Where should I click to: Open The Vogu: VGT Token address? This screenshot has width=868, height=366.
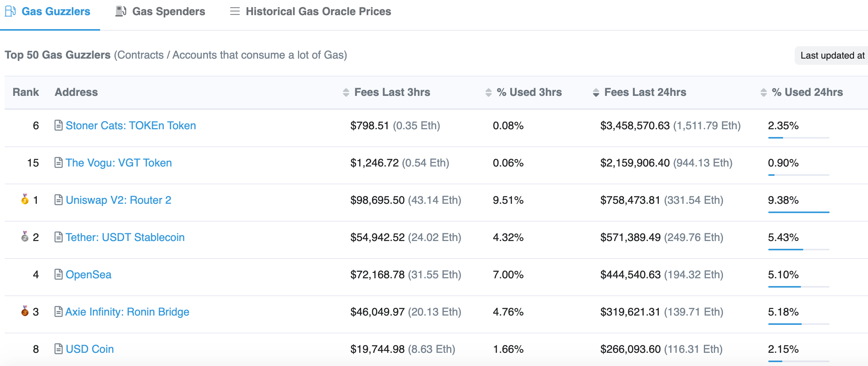pyautogui.click(x=119, y=163)
